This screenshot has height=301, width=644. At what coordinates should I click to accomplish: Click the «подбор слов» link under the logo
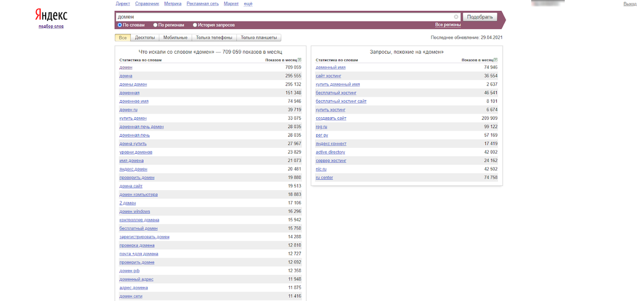[51, 26]
